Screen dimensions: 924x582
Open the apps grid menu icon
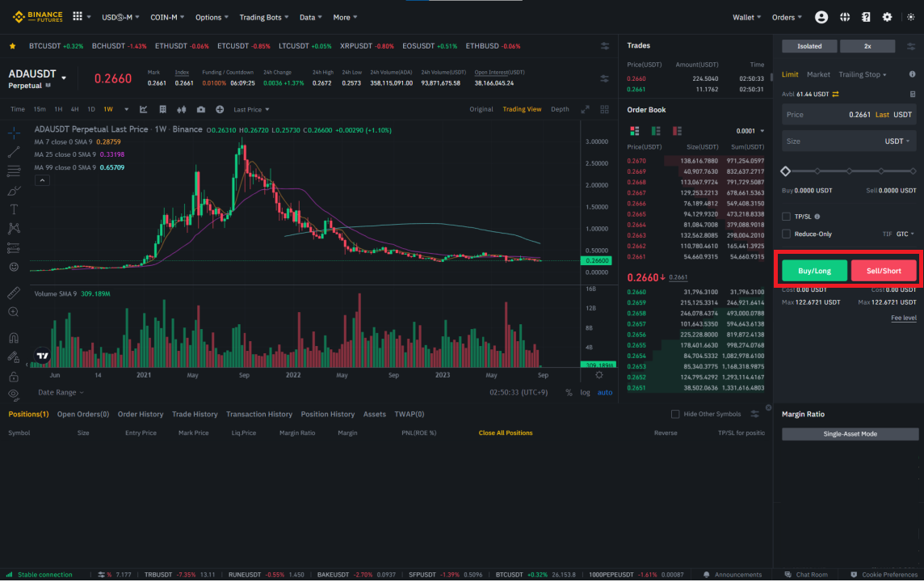click(x=78, y=16)
